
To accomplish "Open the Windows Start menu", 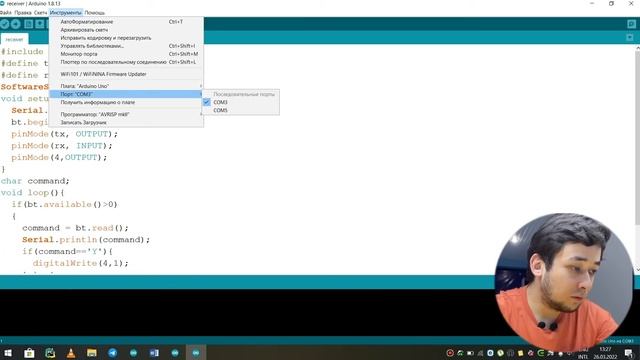I will pos(8,353).
